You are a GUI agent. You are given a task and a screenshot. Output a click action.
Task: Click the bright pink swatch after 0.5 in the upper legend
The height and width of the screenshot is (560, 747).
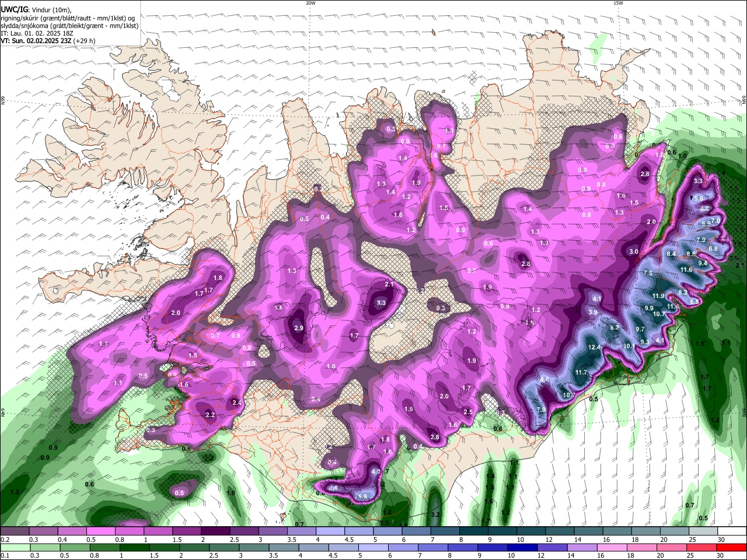click(x=100, y=531)
